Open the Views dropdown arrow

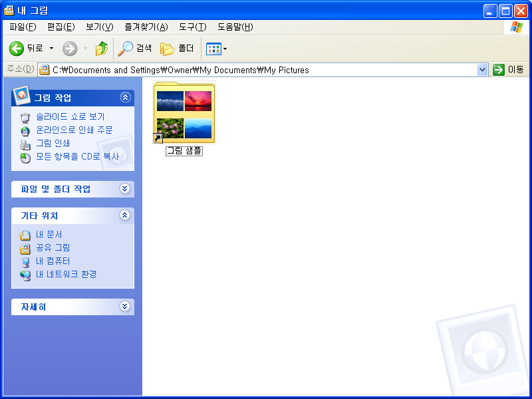(x=225, y=49)
